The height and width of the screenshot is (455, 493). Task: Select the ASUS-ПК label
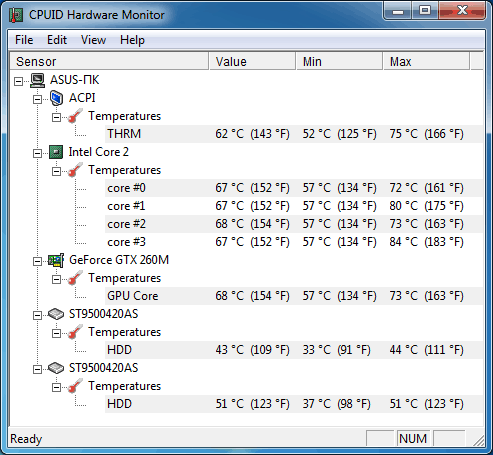(74, 80)
